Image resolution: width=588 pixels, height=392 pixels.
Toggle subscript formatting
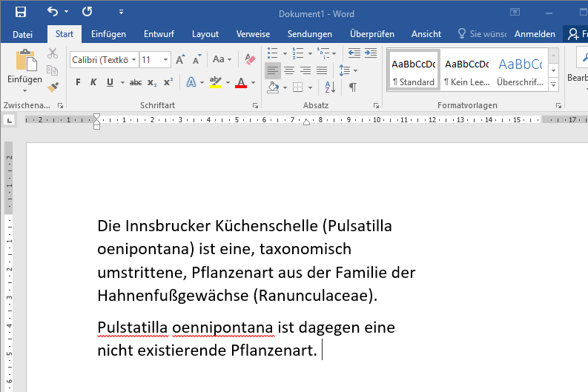pos(152,82)
